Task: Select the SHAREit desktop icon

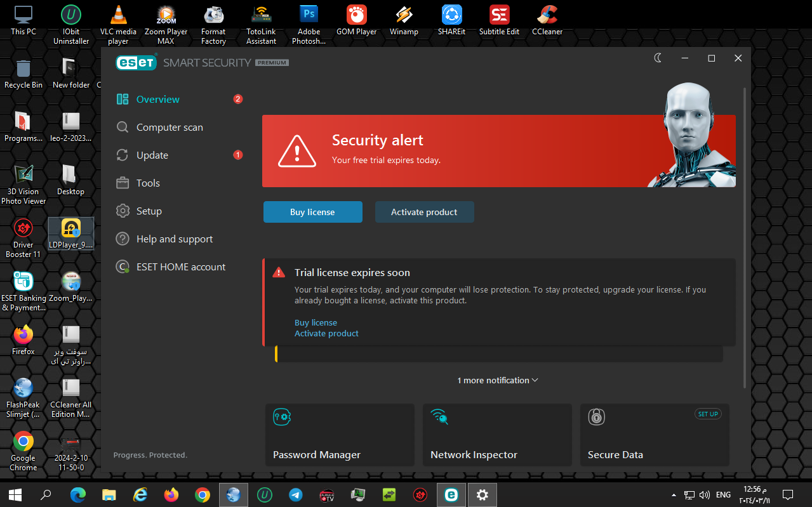Action: coord(451,20)
